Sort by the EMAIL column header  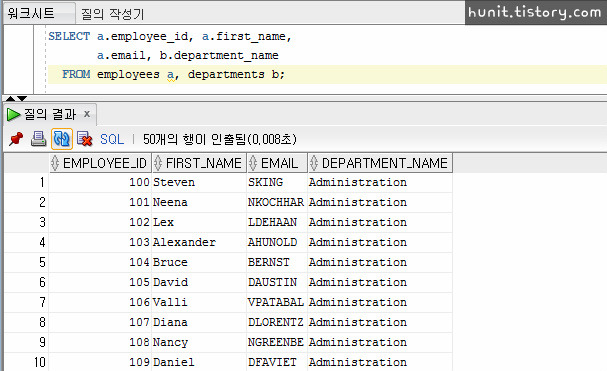[x=276, y=163]
